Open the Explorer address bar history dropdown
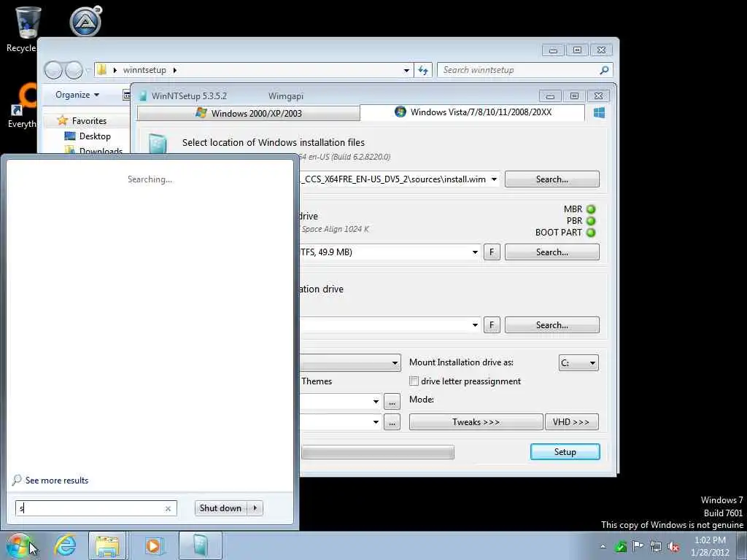 406,70
